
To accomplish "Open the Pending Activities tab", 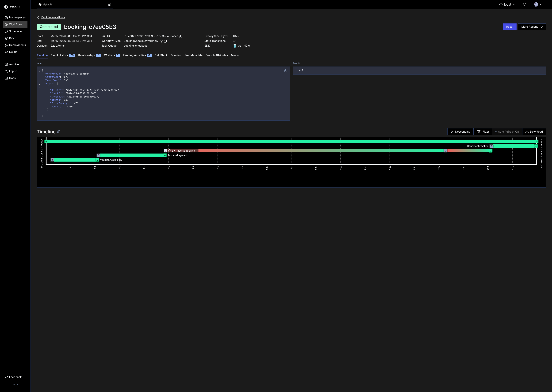I will tap(134, 55).
